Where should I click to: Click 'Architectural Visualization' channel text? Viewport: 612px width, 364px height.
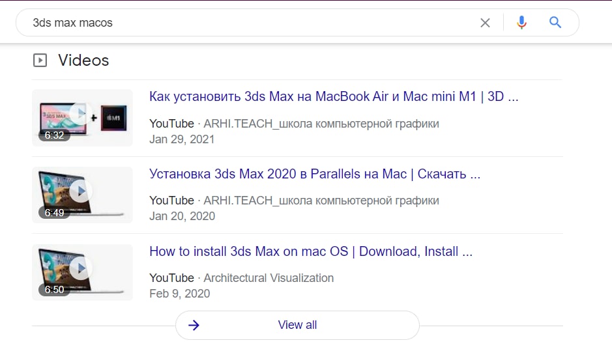[269, 278]
